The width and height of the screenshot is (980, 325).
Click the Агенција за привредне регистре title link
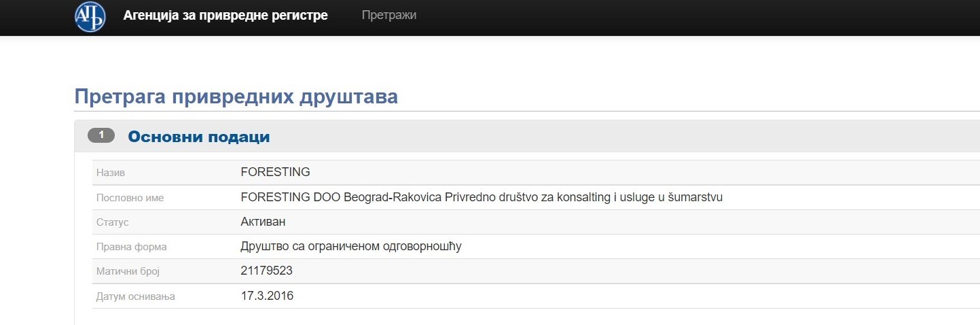click(x=225, y=15)
